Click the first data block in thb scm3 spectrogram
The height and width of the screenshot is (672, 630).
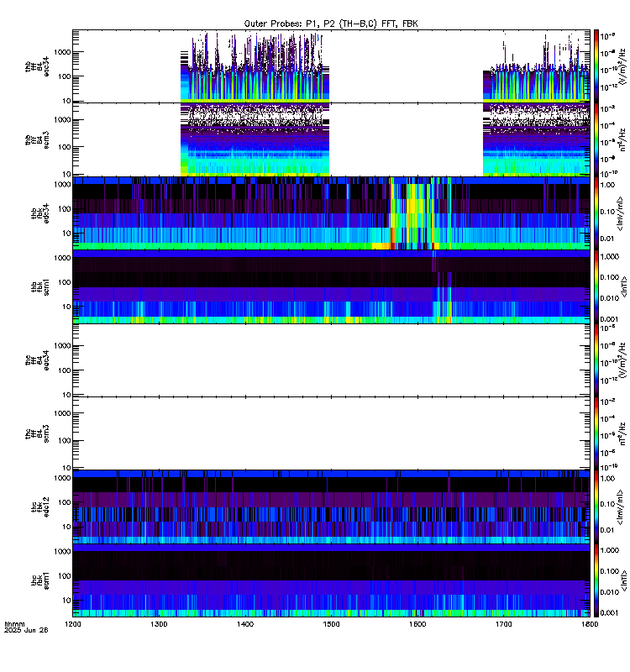255,139
